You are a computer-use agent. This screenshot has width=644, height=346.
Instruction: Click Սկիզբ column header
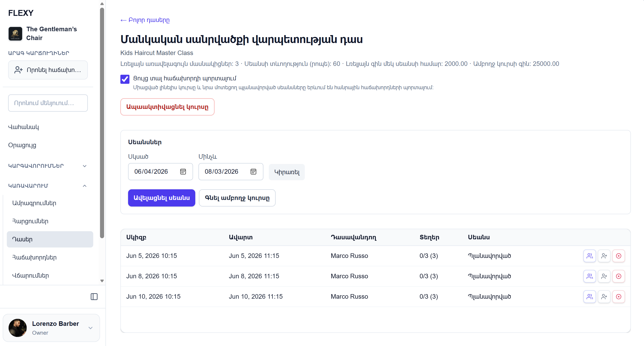pyautogui.click(x=136, y=237)
